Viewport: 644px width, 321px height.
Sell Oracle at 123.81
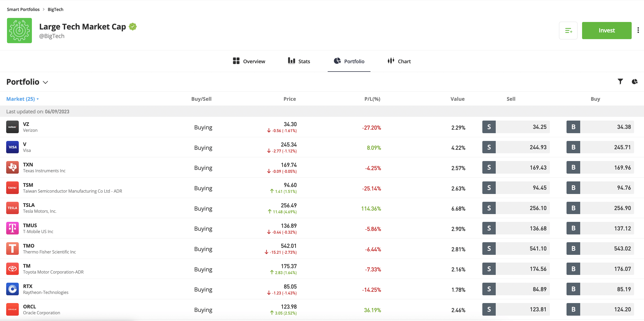[x=516, y=309]
